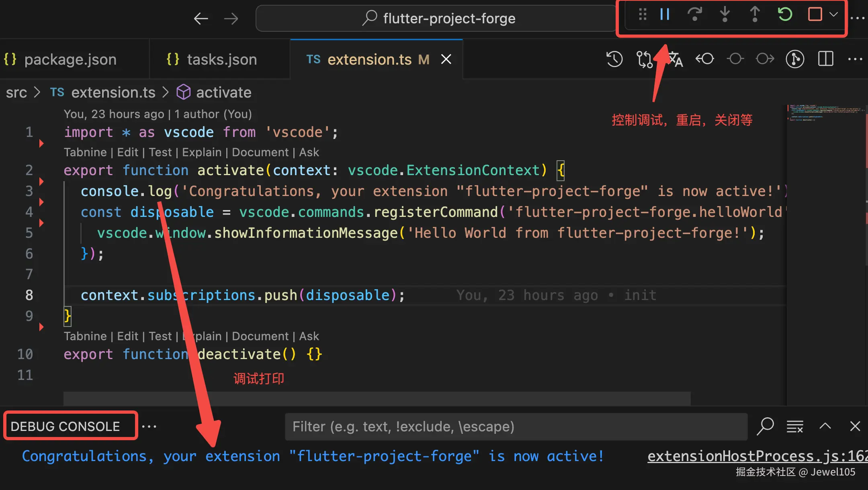Viewport: 868px width, 490px height.
Task: Click the debug Step Over icon
Action: (x=694, y=15)
